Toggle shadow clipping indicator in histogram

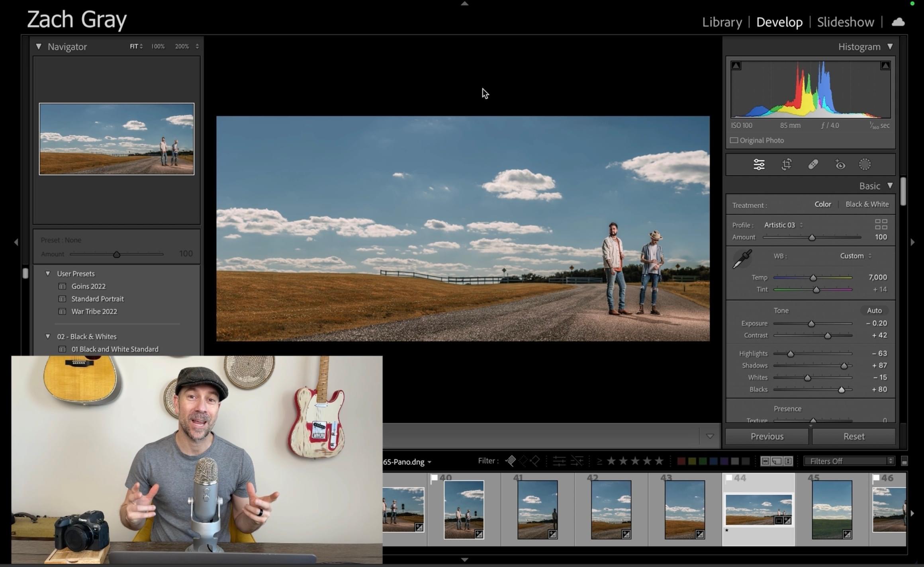coord(736,66)
